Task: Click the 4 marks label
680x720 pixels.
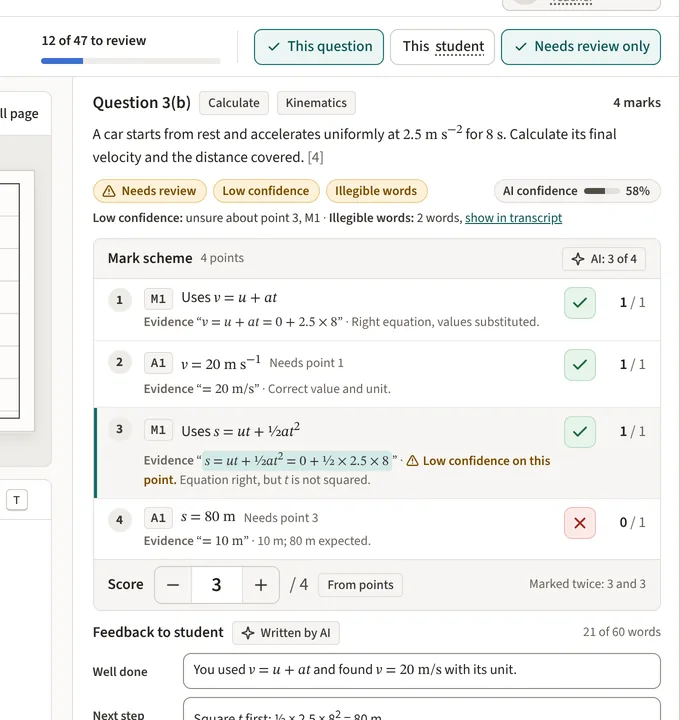Action: click(637, 103)
